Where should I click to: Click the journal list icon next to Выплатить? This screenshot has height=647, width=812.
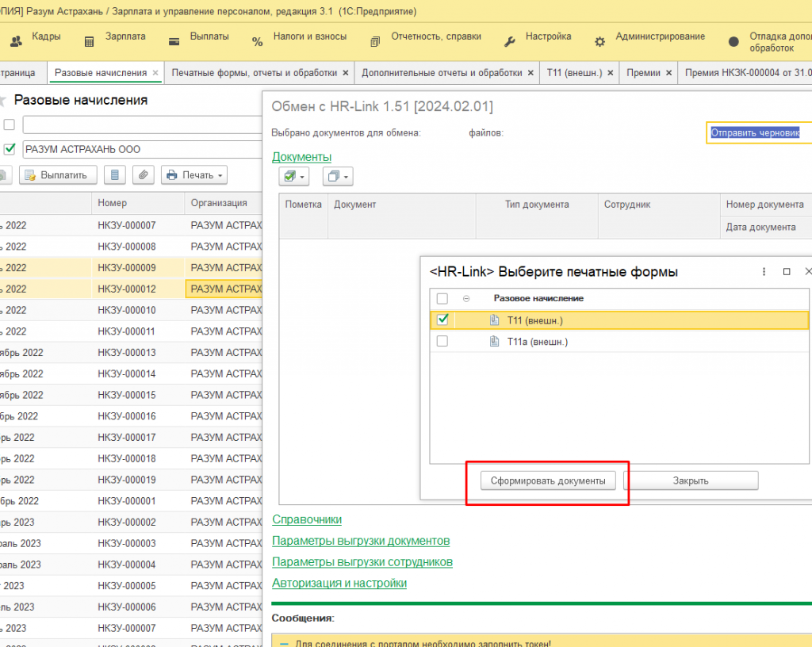115,175
